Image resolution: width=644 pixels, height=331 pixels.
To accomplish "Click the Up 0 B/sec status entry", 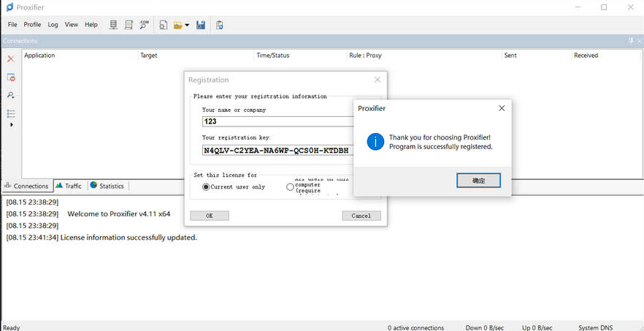I will pos(537,327).
